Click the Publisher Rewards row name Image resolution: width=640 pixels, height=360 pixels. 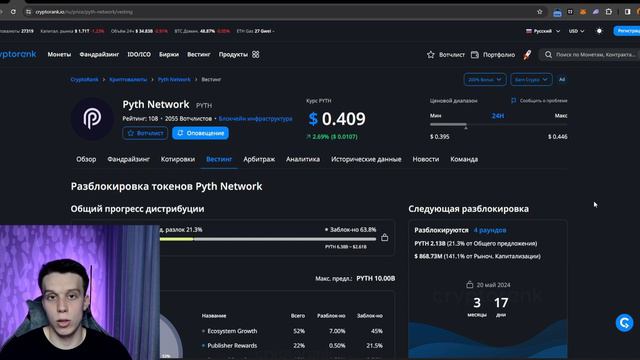click(x=232, y=345)
